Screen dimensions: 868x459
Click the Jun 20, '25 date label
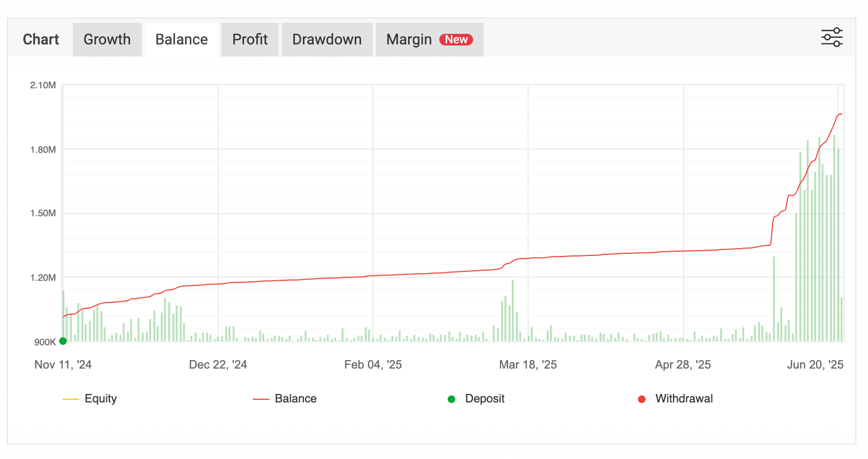click(x=815, y=365)
